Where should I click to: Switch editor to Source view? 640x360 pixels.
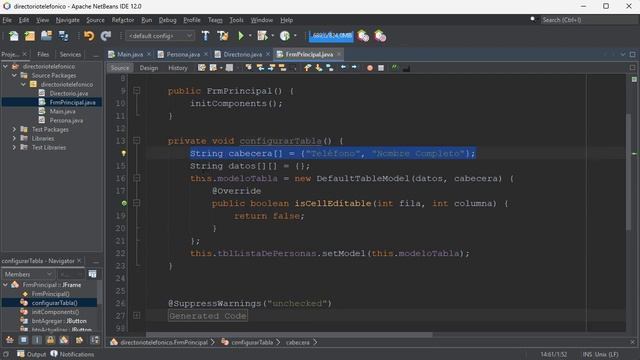pos(120,68)
